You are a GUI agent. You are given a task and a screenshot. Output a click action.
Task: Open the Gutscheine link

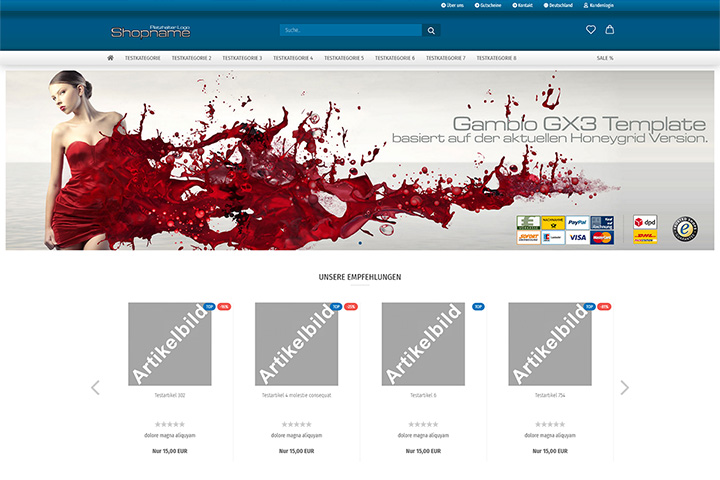(488, 6)
